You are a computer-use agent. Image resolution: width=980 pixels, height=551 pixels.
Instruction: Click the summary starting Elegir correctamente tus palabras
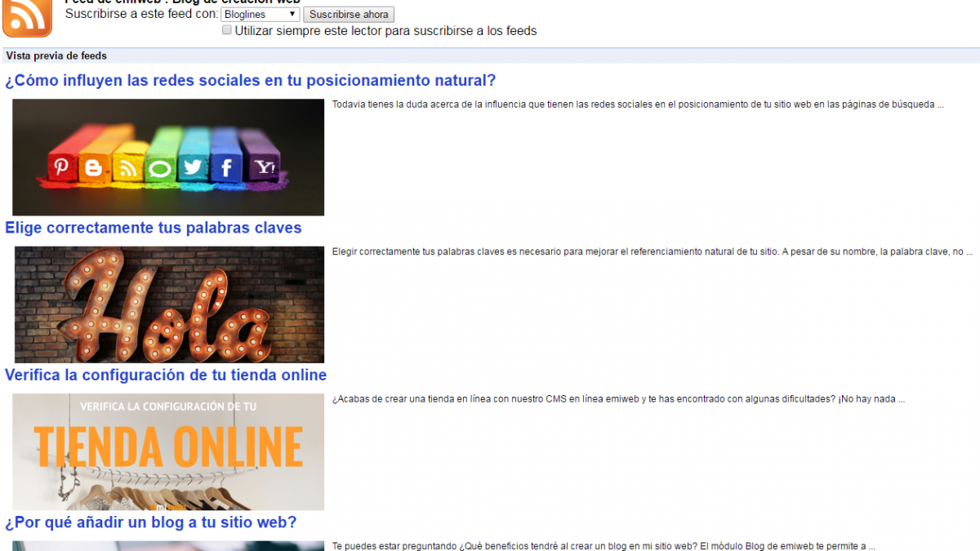coord(653,251)
